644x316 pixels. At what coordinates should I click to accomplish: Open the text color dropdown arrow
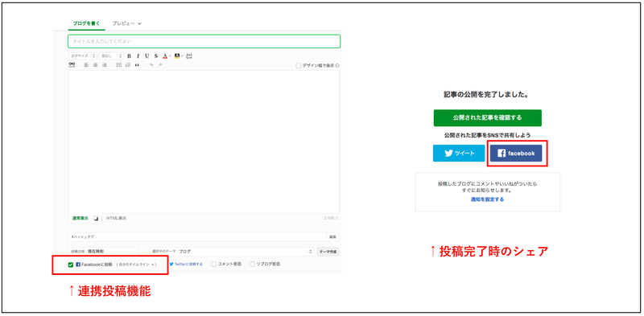pyautogui.click(x=170, y=56)
